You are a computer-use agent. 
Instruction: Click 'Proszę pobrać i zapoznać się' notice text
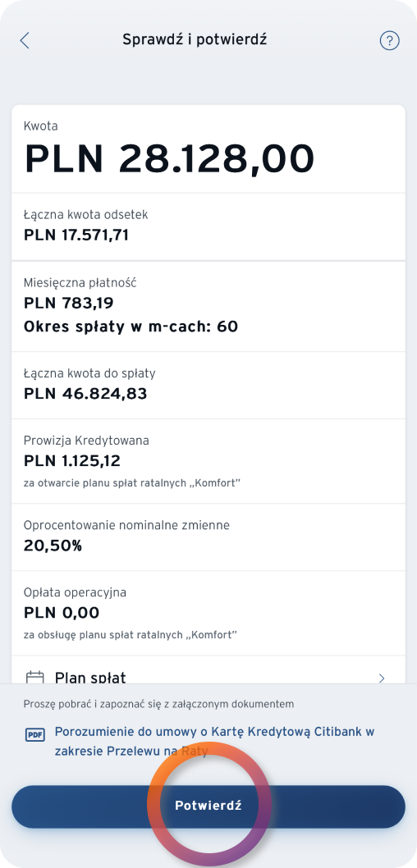tap(158, 704)
